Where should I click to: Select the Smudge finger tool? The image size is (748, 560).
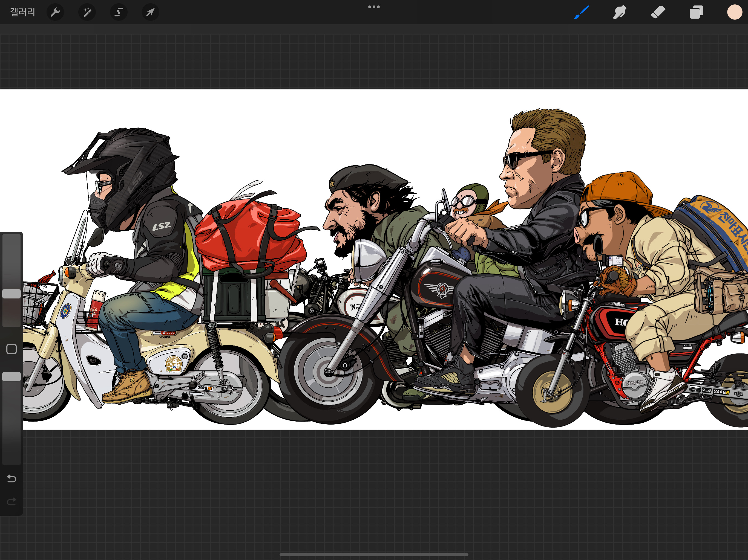point(620,13)
